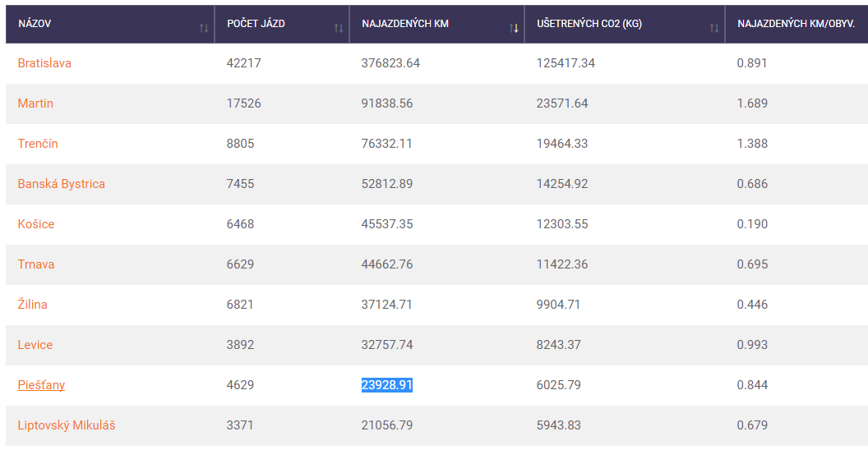Viewport: 868px width, 450px height.
Task: Click the Najazdených km/obyv. column header
Action: (796, 24)
